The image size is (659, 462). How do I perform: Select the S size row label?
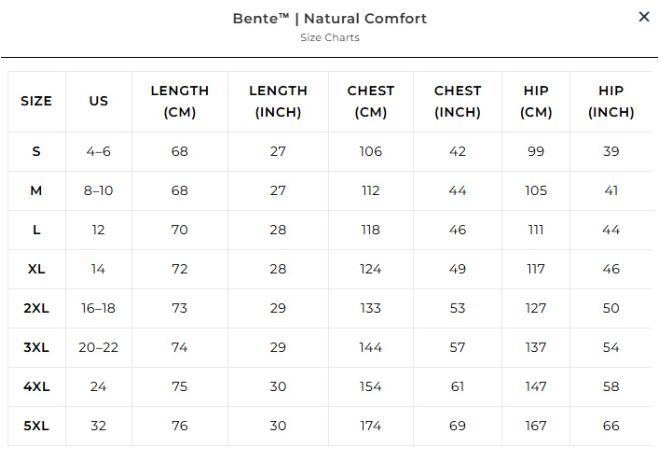36,151
